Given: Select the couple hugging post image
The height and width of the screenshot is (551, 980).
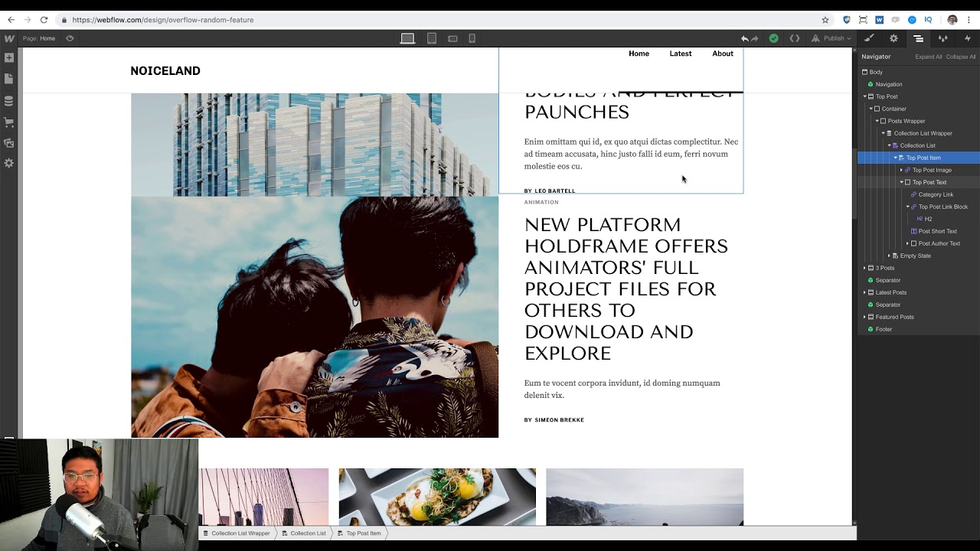Looking at the screenshot, I should click(315, 317).
